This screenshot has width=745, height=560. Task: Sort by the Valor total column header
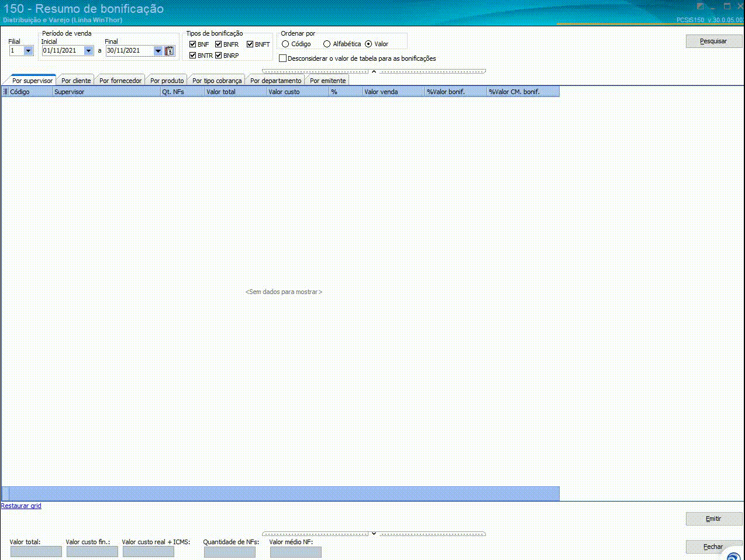(x=236, y=92)
